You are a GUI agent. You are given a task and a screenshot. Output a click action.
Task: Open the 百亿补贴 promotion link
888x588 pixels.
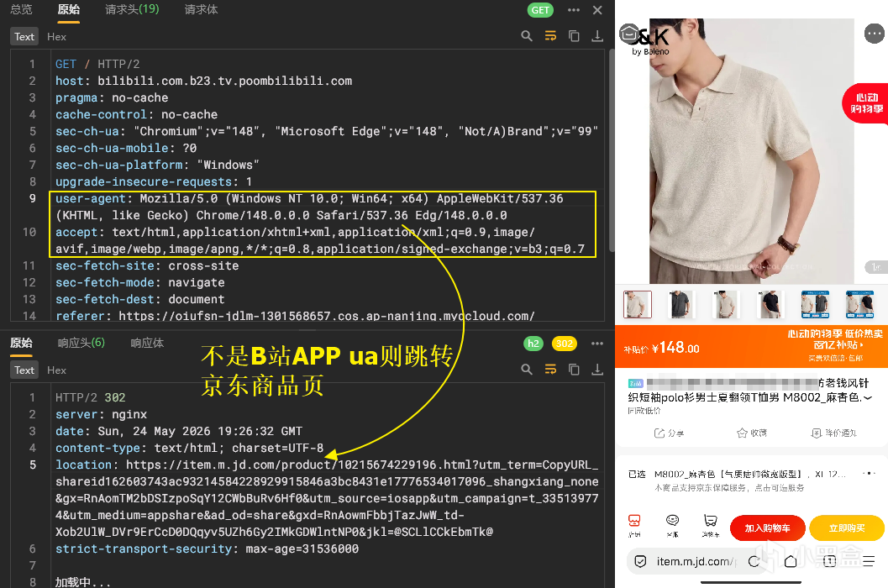[838, 345]
